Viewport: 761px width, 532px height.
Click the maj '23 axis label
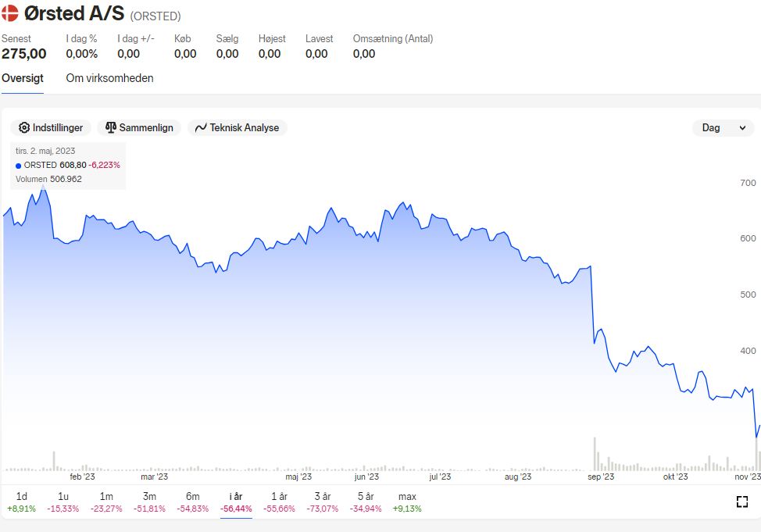298,477
